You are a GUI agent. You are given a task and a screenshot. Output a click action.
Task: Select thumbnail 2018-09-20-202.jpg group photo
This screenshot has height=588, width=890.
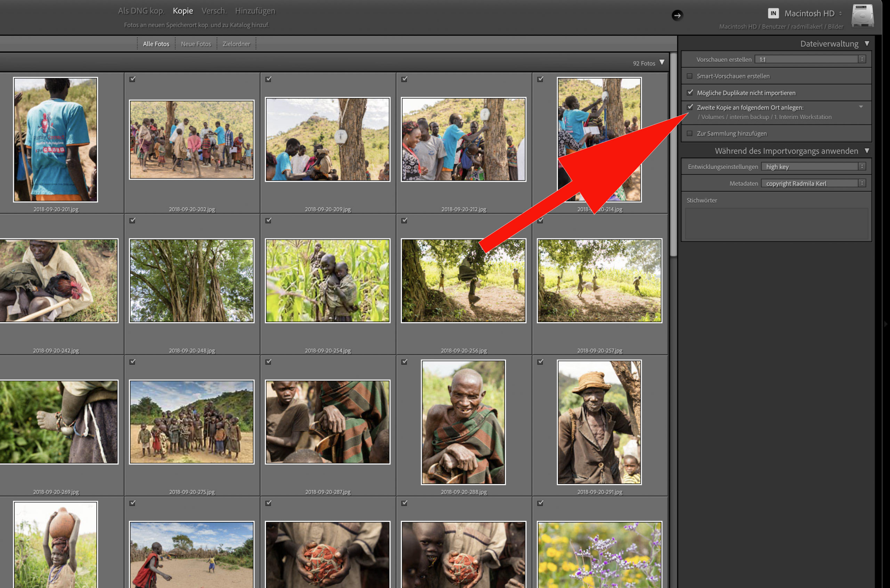point(192,139)
